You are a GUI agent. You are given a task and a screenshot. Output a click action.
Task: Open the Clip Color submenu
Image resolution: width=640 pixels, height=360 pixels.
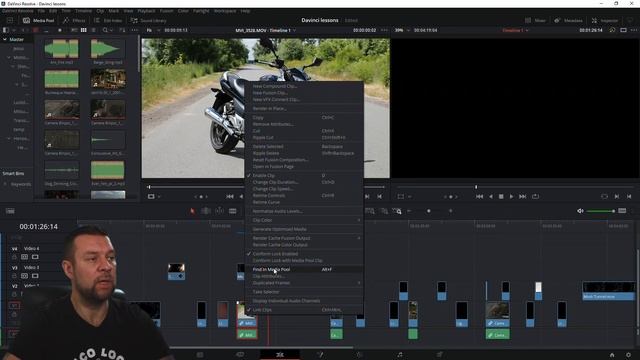[304, 220]
